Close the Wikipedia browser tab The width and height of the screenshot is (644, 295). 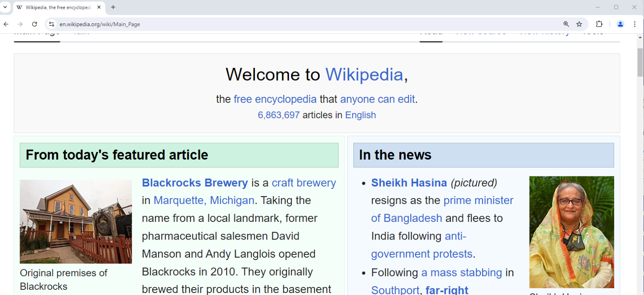pos(99,7)
